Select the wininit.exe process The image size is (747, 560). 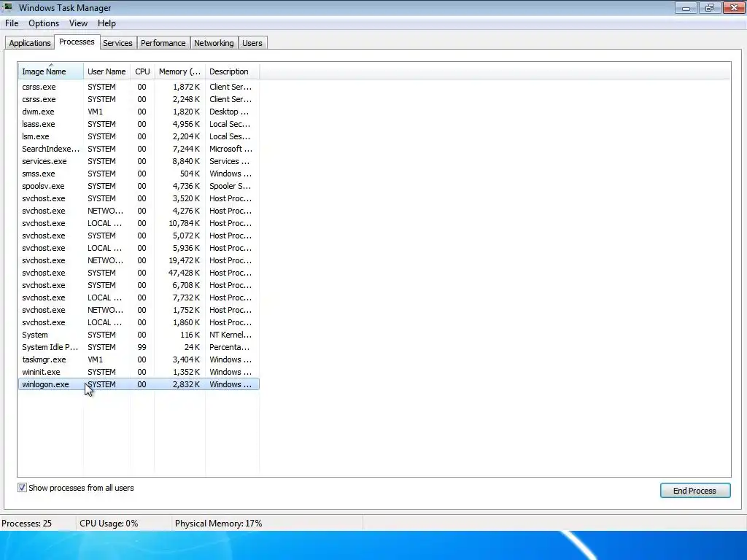click(139, 372)
